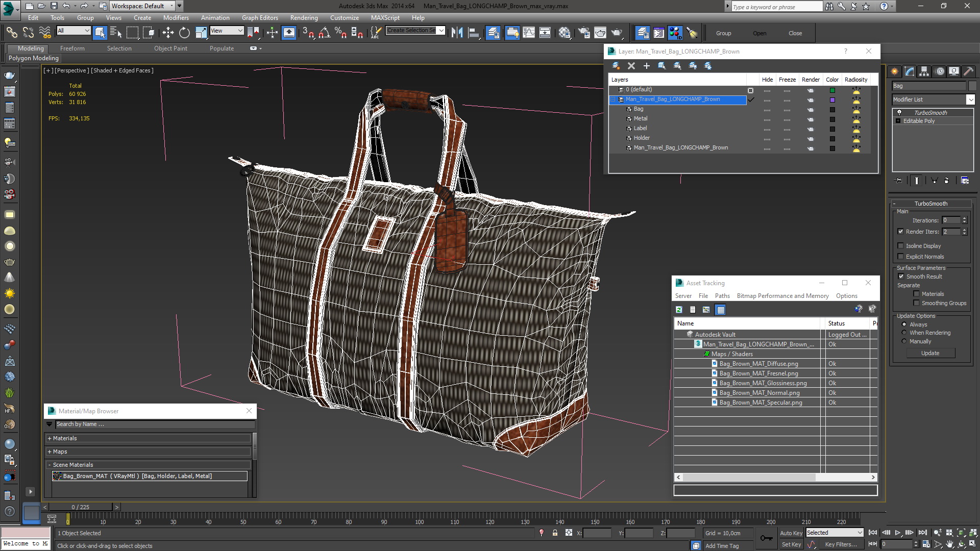Viewport: 980px width, 551px height.
Task: Open the Curve Editor from toolbar
Action: (529, 33)
